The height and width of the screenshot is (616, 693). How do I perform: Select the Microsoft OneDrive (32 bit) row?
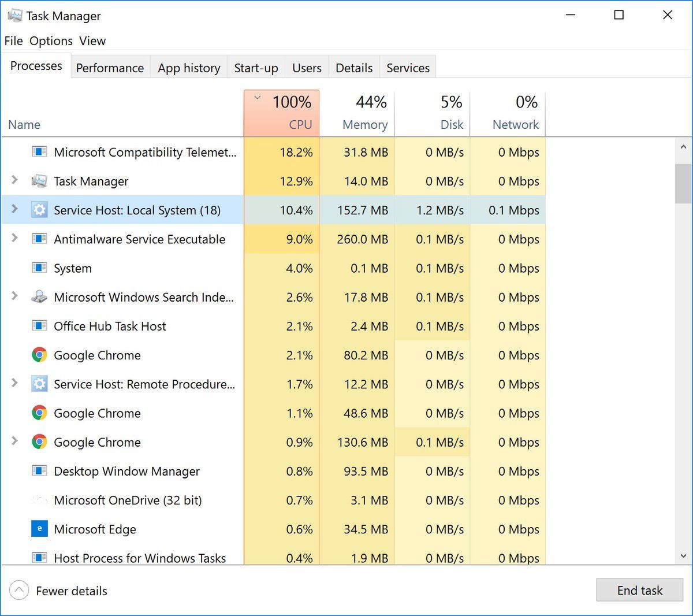coord(273,500)
